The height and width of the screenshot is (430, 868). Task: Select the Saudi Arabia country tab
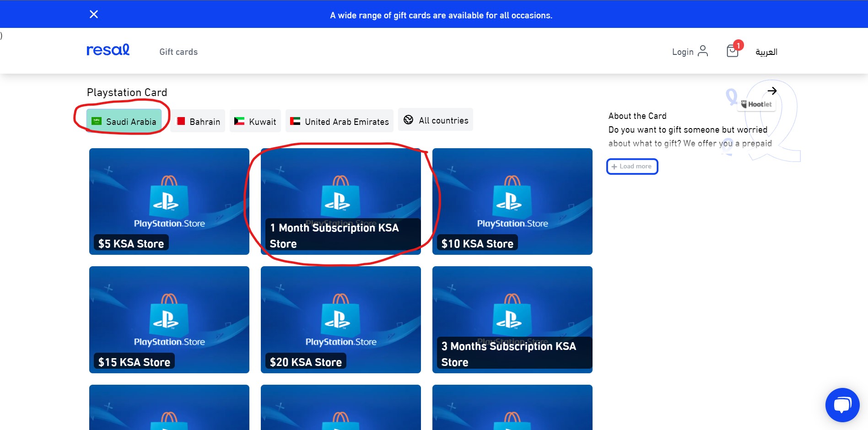click(x=124, y=121)
